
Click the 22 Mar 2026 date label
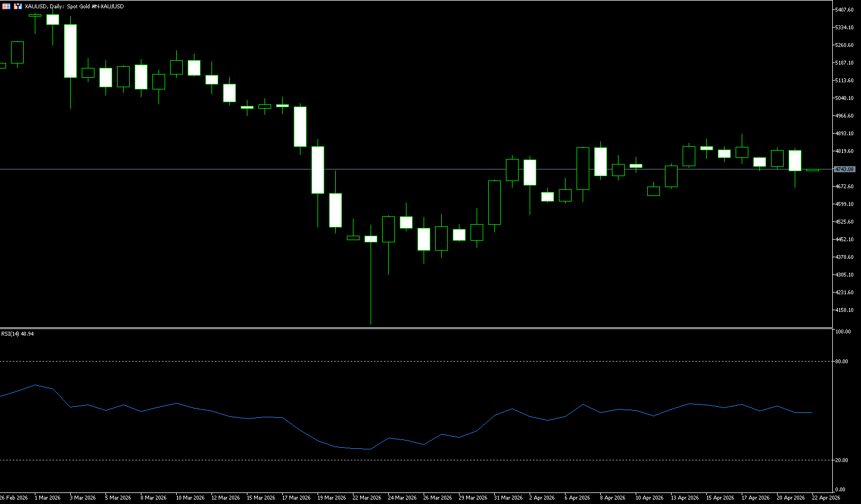[367, 498]
